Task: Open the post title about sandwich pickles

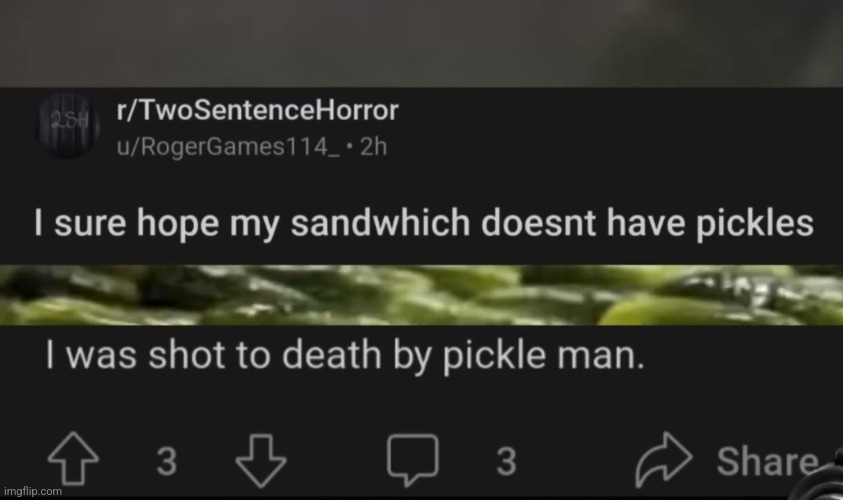Action: [424, 223]
